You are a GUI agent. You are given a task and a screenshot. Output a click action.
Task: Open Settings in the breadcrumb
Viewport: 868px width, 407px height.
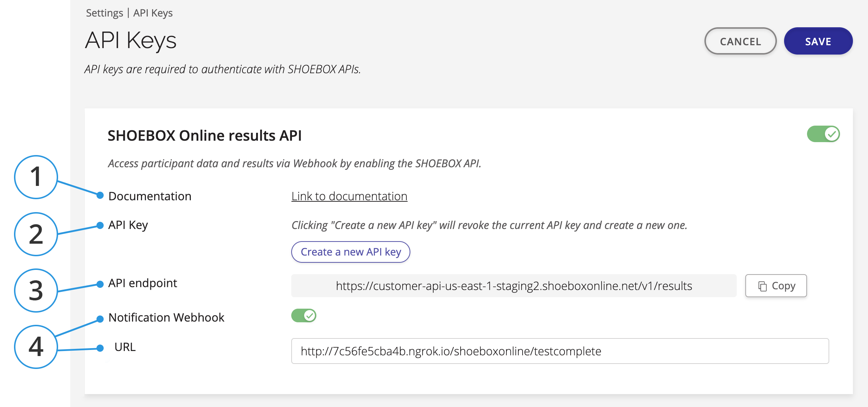(104, 13)
